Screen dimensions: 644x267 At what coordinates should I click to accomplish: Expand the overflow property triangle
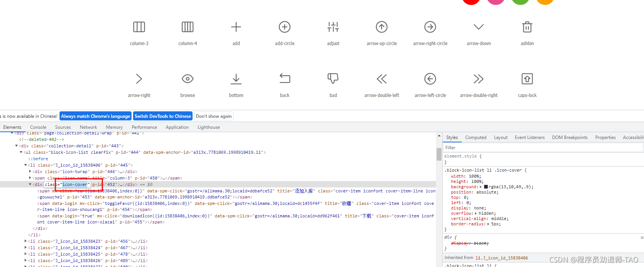477,213
